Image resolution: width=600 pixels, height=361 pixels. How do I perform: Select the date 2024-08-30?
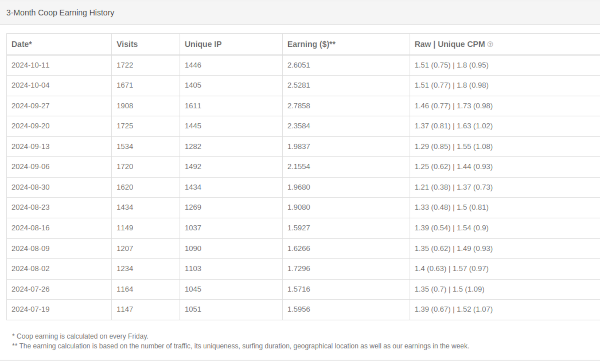pos(31,187)
